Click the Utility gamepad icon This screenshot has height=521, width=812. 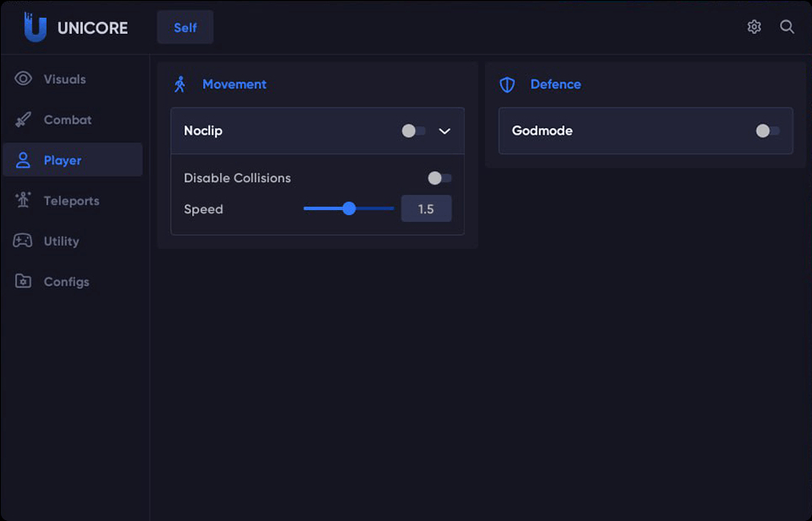tap(23, 241)
